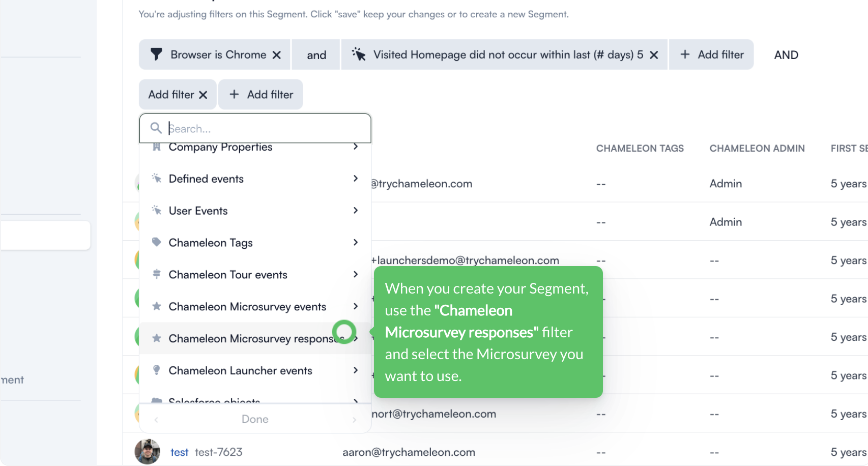Expand chevron beside Chameleon Tour events
This screenshot has height=466, width=868.
click(356, 275)
